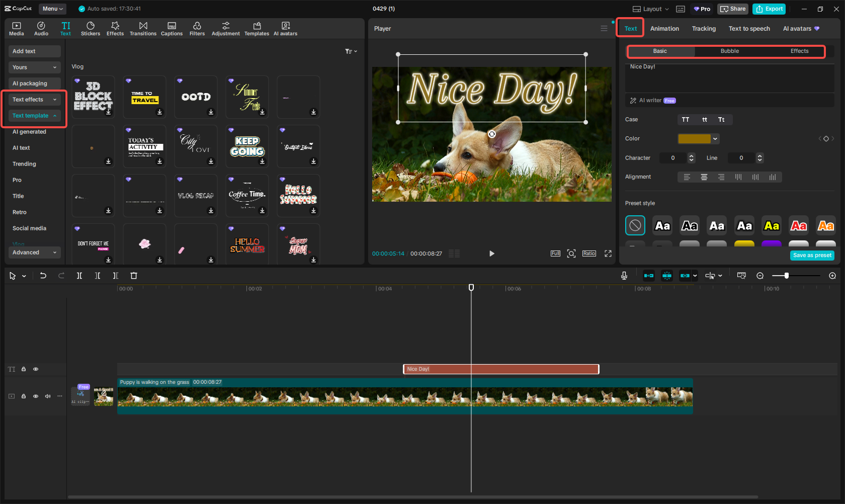
Task: Select the no-style preset option
Action: coord(635,226)
